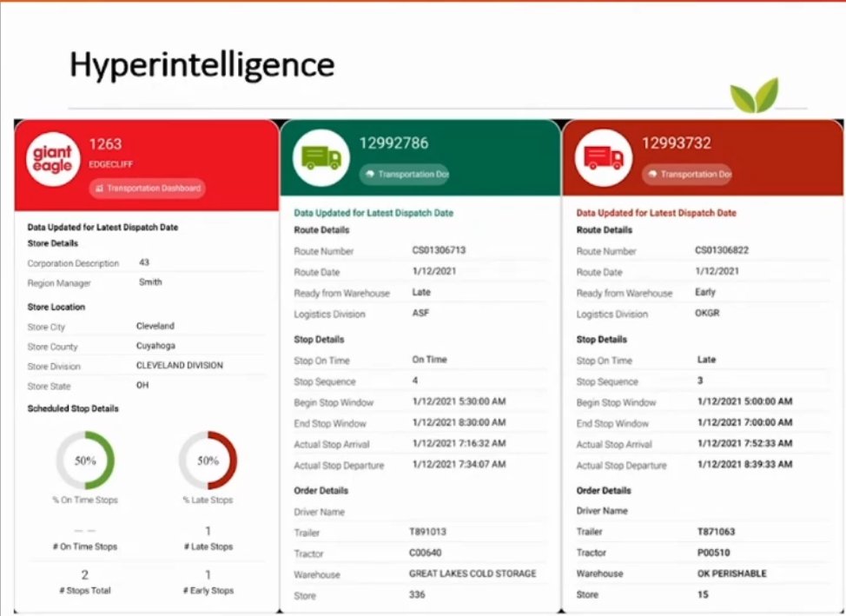Click Store value 15
Image resolution: width=846 pixels, height=616 pixels.
coord(703,594)
